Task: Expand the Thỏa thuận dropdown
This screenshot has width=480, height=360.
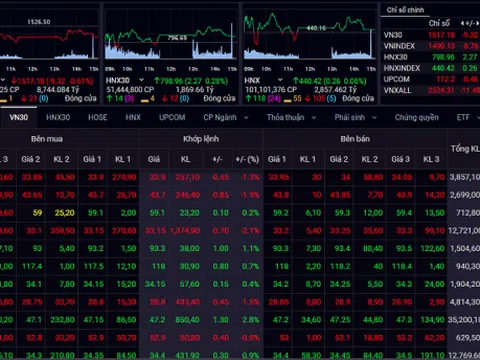Action: click(x=314, y=117)
